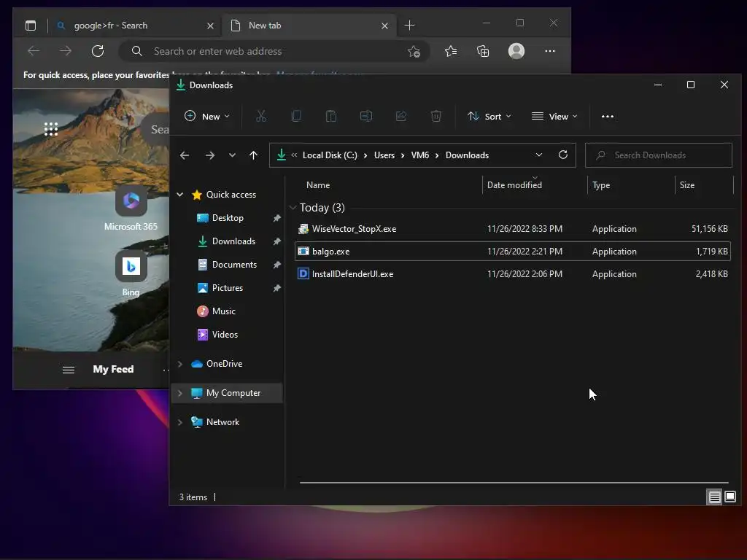Expand address bar previous locations dropdown
Image resolution: width=747 pixels, height=560 pixels.
539,155
